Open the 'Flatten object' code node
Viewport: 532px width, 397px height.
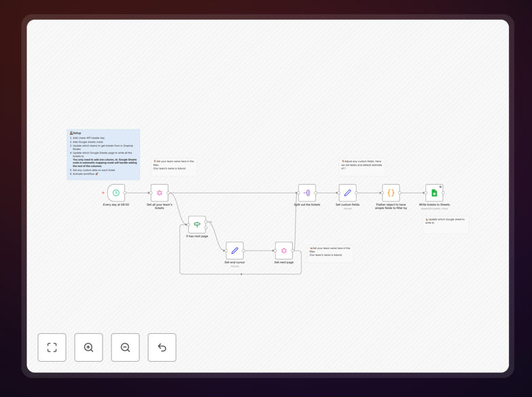[x=391, y=193]
